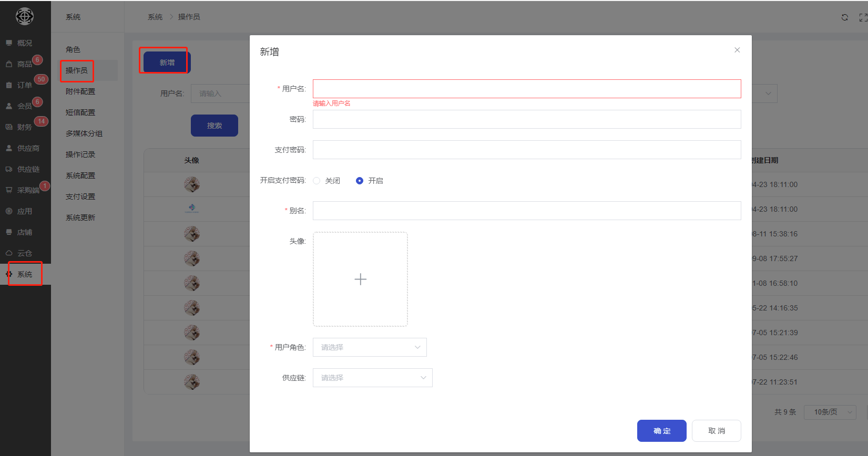This screenshot has height=456, width=868.
Task: Open 订单 section in sidebar
Action: pyautogui.click(x=24, y=85)
